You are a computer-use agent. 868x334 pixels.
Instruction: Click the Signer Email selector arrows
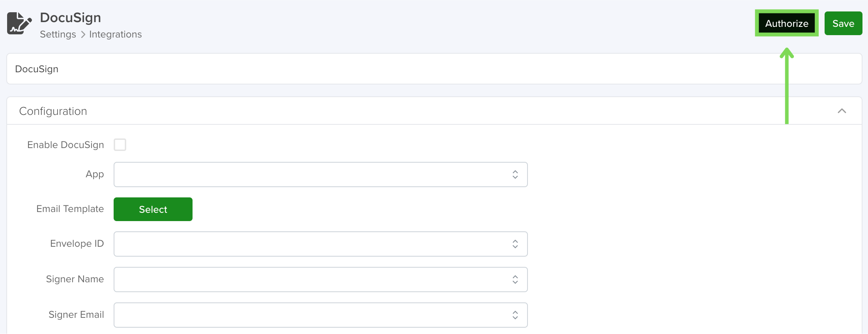click(x=515, y=315)
